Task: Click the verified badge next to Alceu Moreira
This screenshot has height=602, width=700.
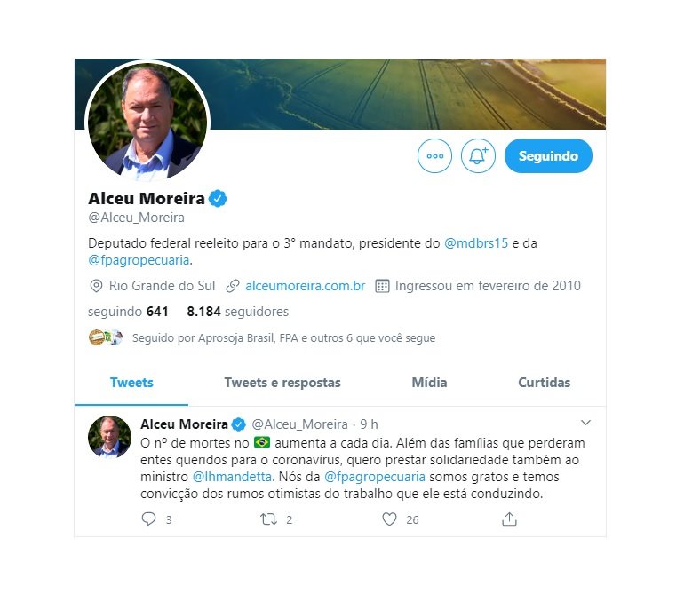Action: pyautogui.click(x=218, y=199)
